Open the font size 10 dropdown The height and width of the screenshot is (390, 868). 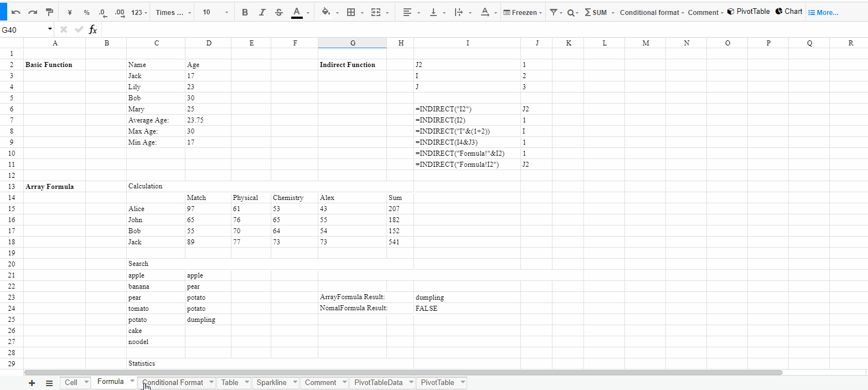click(x=215, y=12)
